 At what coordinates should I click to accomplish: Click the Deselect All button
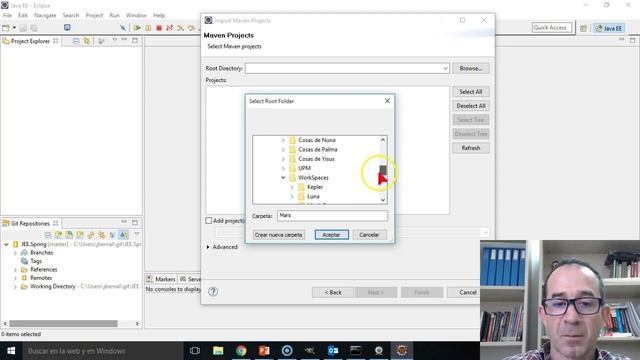pos(471,106)
